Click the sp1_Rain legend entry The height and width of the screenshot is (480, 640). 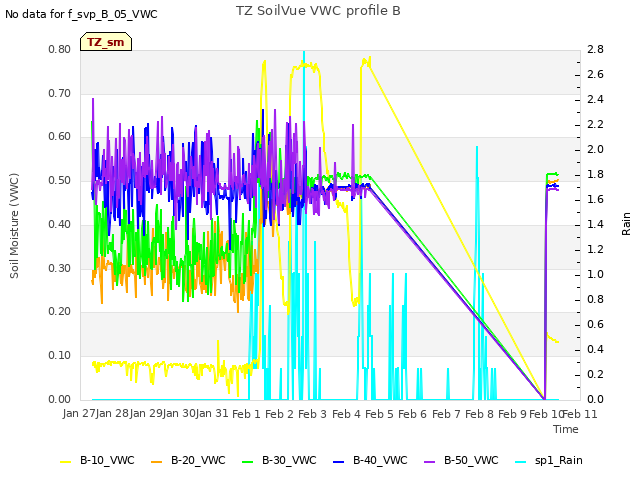pos(549,460)
